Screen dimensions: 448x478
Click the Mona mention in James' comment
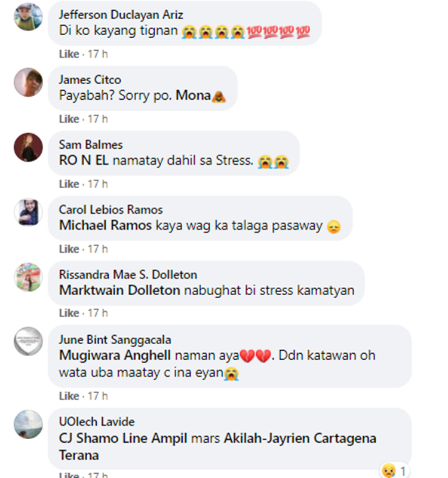click(193, 96)
